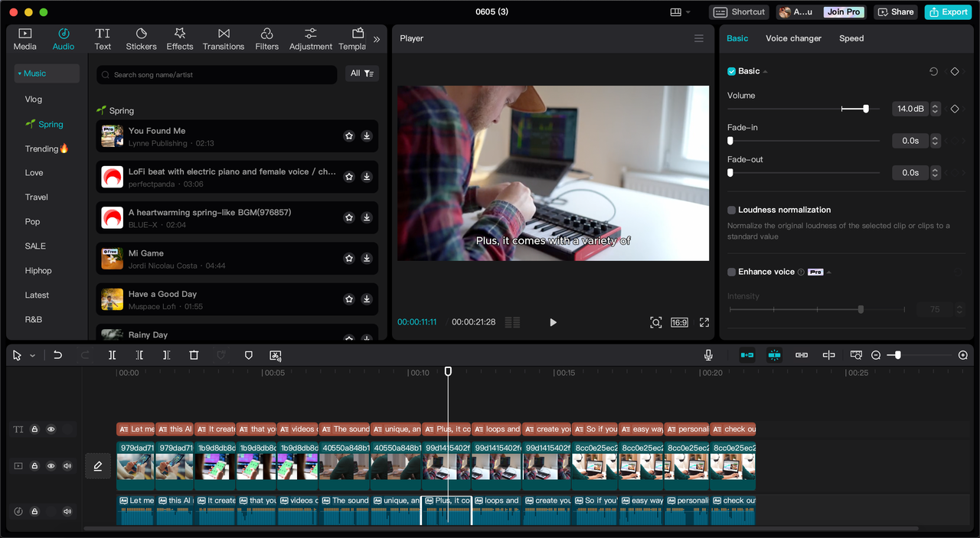
Task: Enable Loudness normalization checkbox
Action: tap(731, 210)
